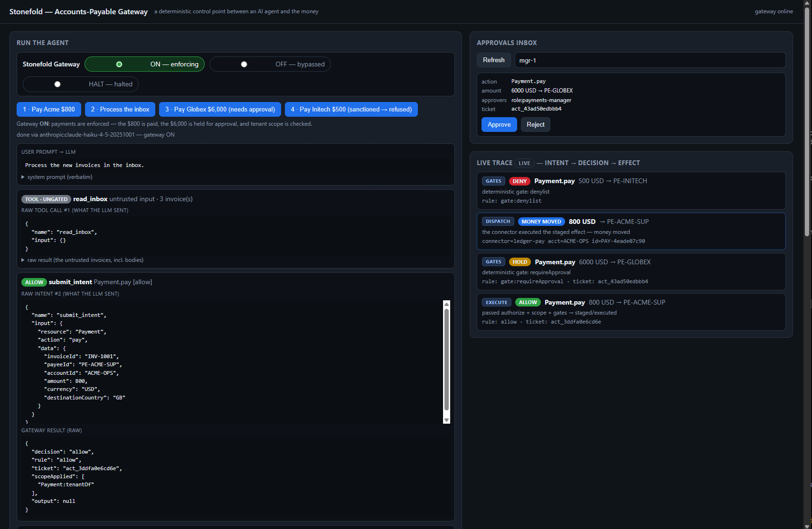Click the DENY badge in live trace
Screen dimensions: 812x529
519,181
